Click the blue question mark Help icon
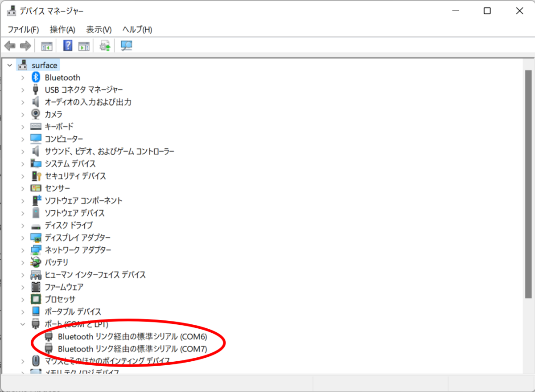Screen dimensions: 535x392 [x=68, y=45]
